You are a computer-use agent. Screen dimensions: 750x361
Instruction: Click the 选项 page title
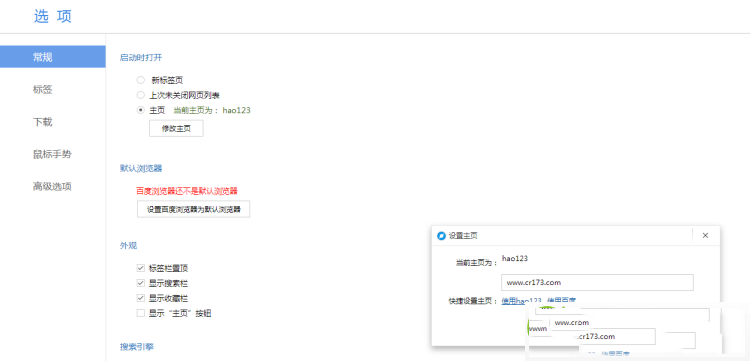[x=53, y=16]
